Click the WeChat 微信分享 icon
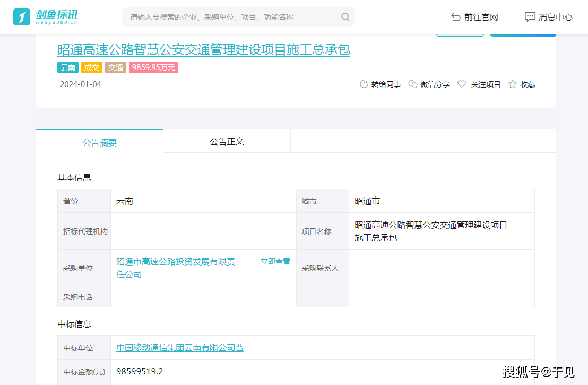This screenshot has width=588, height=385. [412, 84]
